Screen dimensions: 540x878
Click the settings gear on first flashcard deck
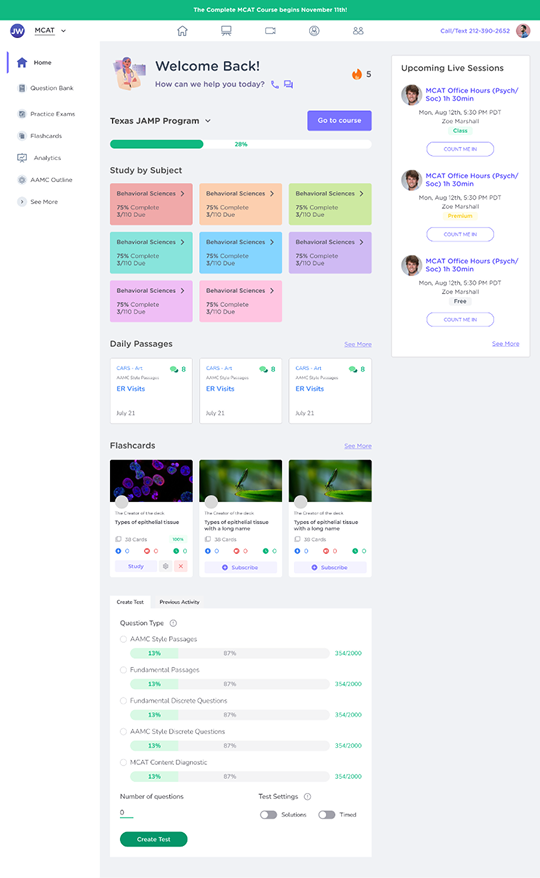[165, 566]
